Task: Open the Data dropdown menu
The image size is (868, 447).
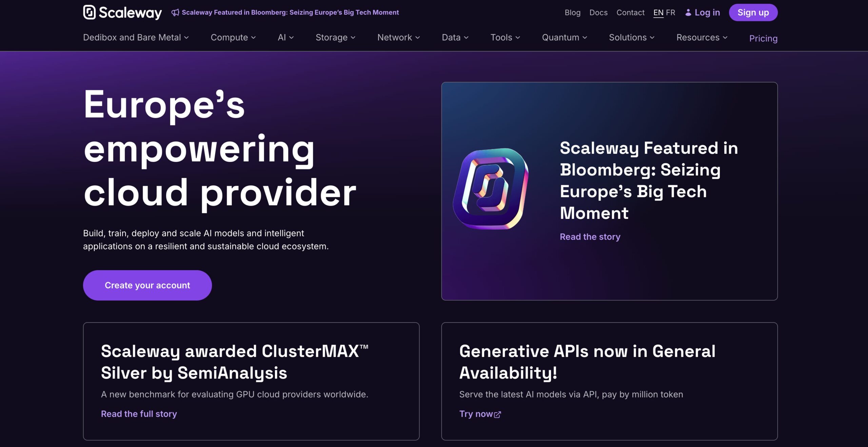Action: (x=455, y=37)
